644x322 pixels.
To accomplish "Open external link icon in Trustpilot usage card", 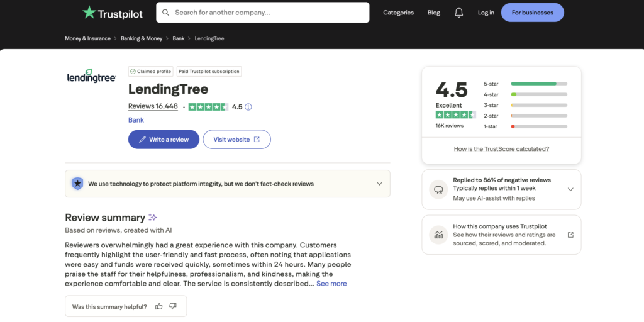I will point(570,235).
